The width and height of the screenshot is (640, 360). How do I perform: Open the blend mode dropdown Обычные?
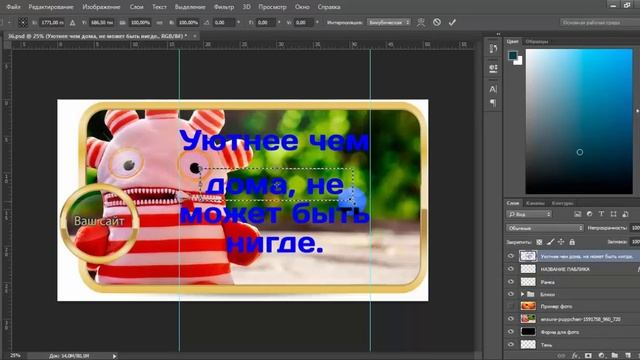click(545, 228)
